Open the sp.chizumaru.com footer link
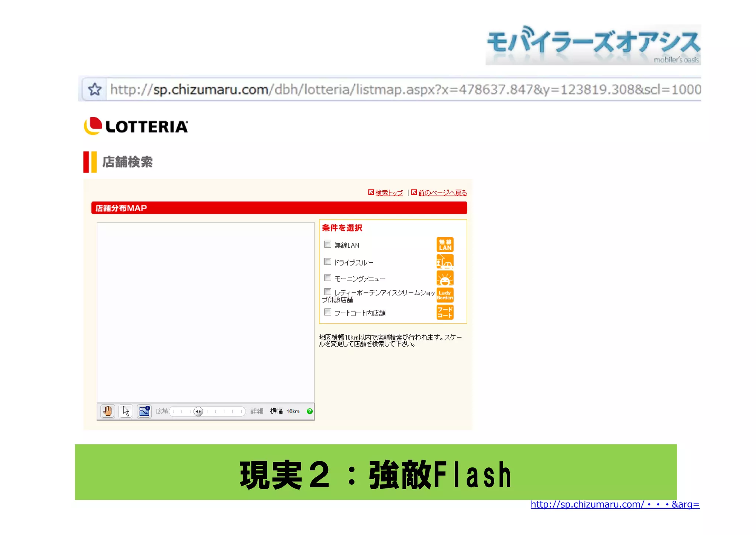756x535 pixels. coord(615,504)
